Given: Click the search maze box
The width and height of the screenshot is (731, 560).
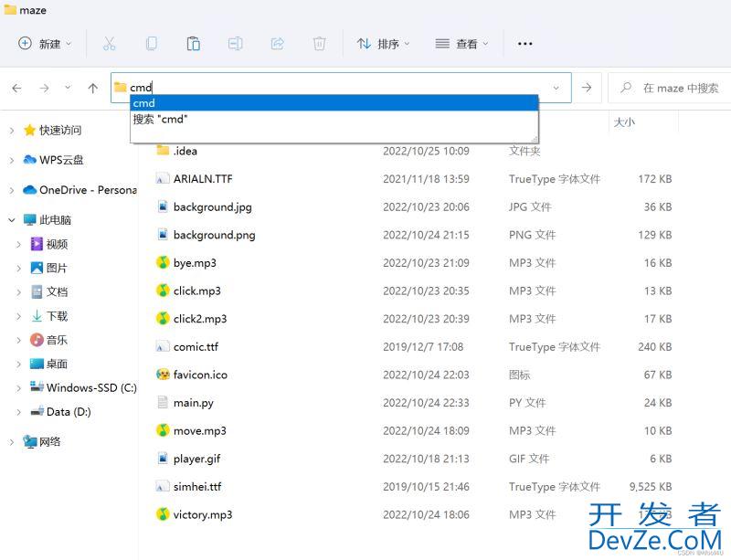Looking at the screenshot, I should click(672, 88).
